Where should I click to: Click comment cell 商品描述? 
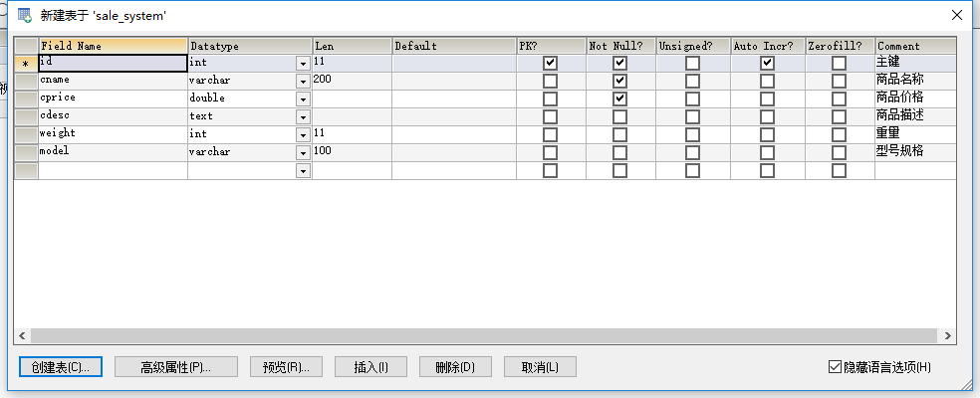click(x=915, y=116)
